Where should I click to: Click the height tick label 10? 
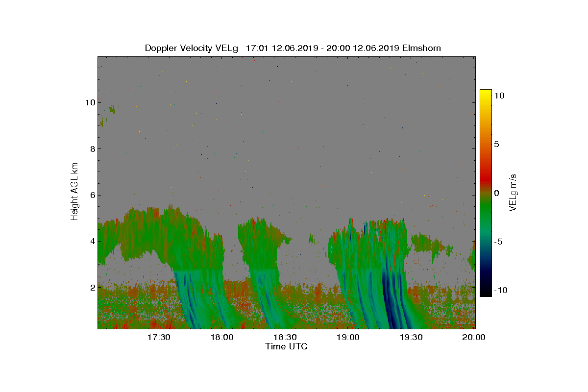(89, 102)
